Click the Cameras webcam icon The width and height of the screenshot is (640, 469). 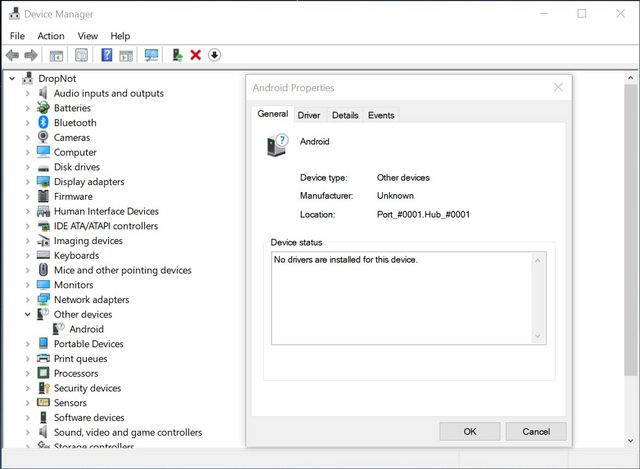[x=43, y=137]
